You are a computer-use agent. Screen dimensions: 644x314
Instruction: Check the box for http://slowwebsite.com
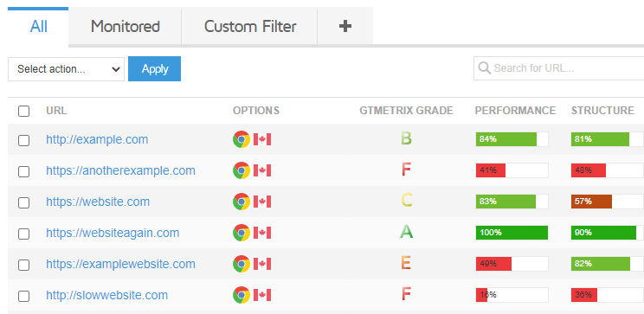point(24,296)
